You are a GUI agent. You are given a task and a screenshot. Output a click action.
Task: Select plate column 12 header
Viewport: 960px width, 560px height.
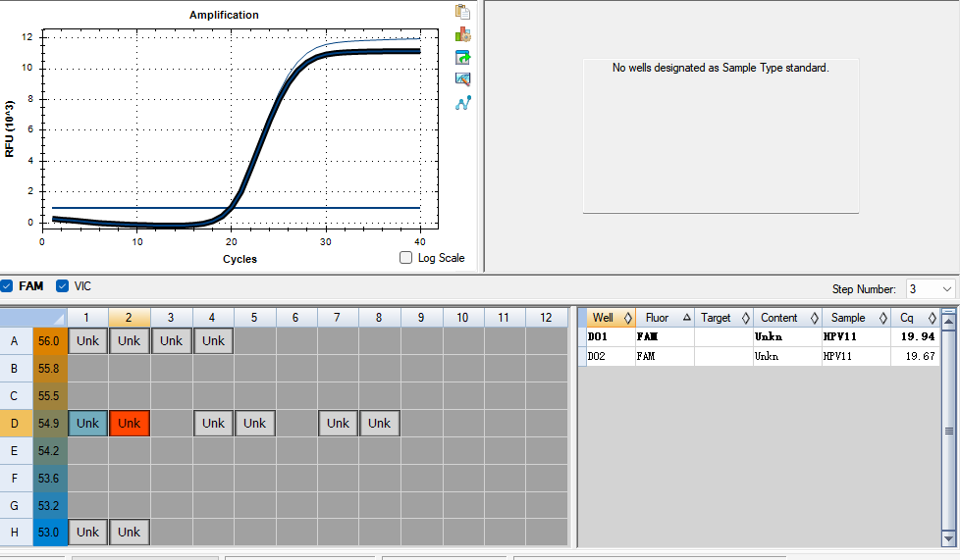[x=546, y=318]
